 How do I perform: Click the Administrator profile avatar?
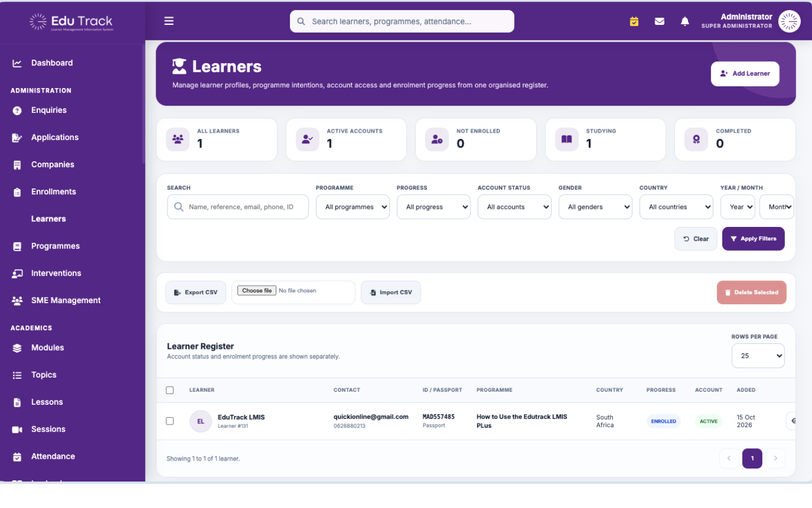(x=789, y=21)
